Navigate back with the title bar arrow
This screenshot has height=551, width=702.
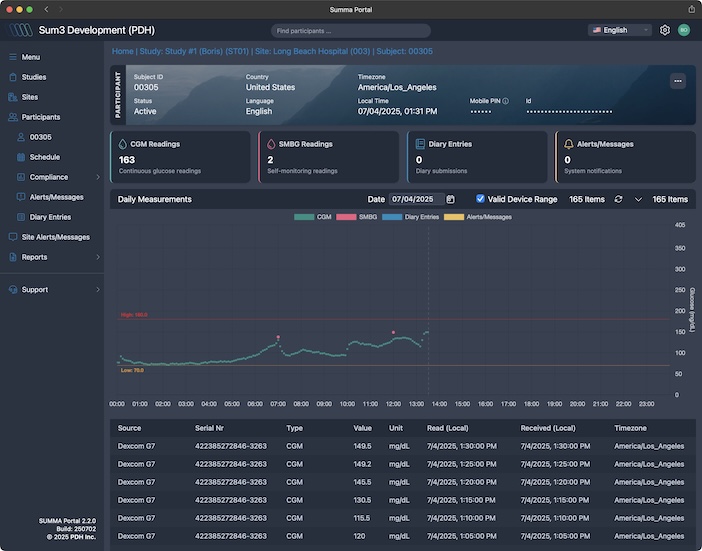pos(46,9)
